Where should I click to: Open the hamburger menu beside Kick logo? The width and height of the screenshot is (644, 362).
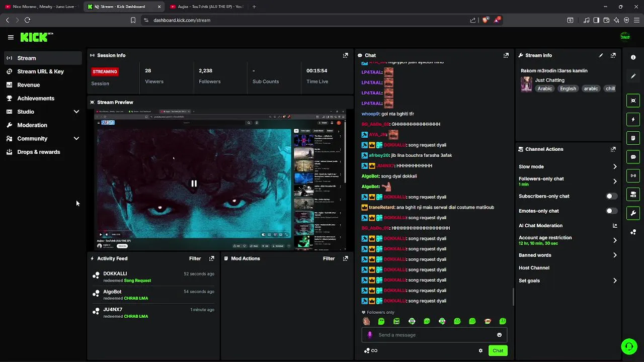[x=11, y=37]
